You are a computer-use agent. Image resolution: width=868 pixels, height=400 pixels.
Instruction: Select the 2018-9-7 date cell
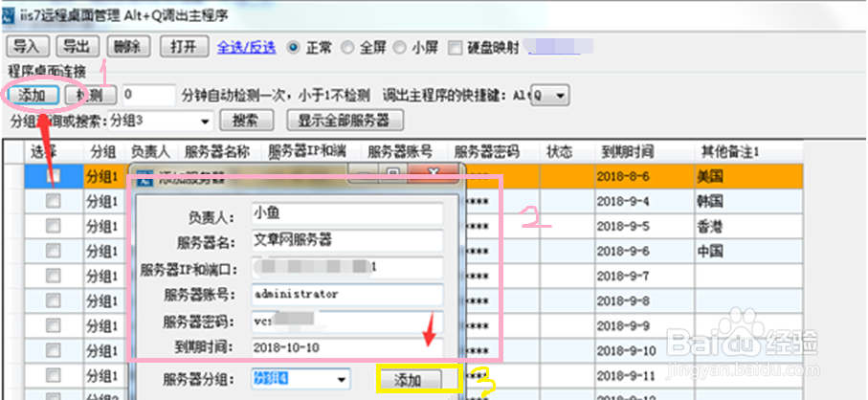[x=644, y=276]
